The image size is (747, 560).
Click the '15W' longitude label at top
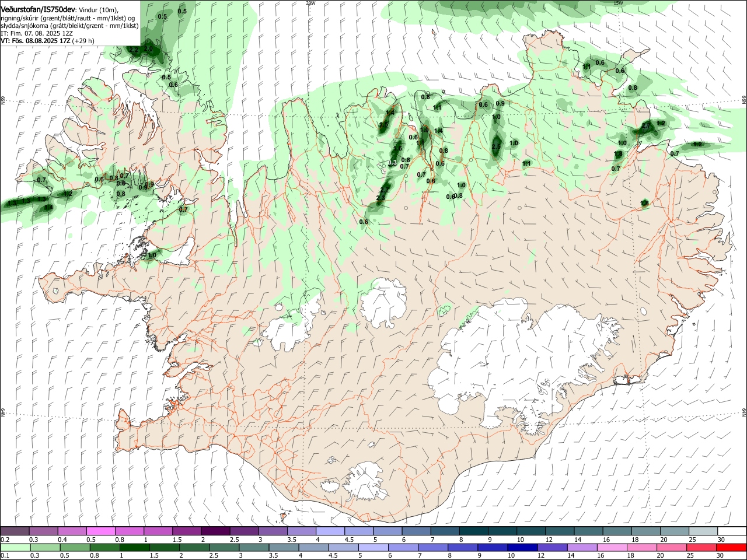619,3
